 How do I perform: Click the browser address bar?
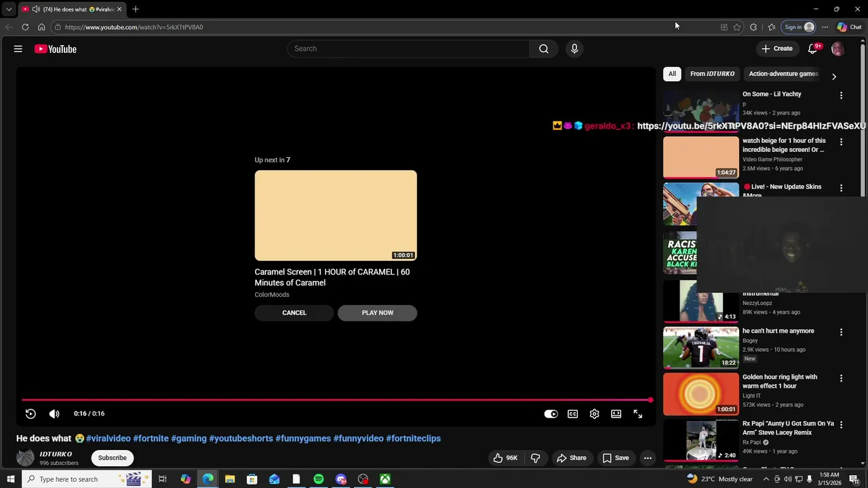[383, 27]
